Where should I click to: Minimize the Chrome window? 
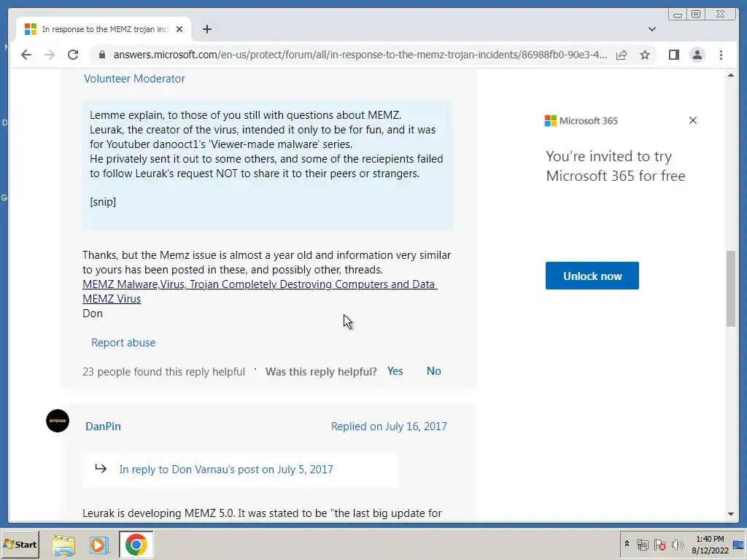[x=678, y=15]
